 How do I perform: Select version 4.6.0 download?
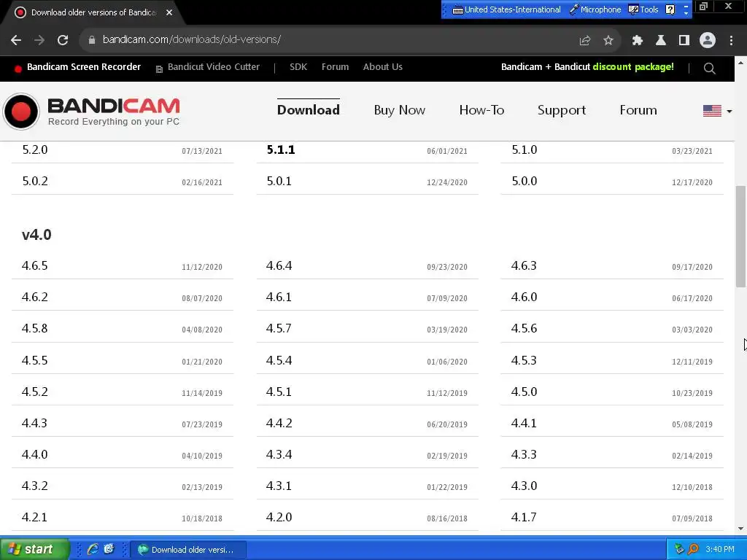524,297
